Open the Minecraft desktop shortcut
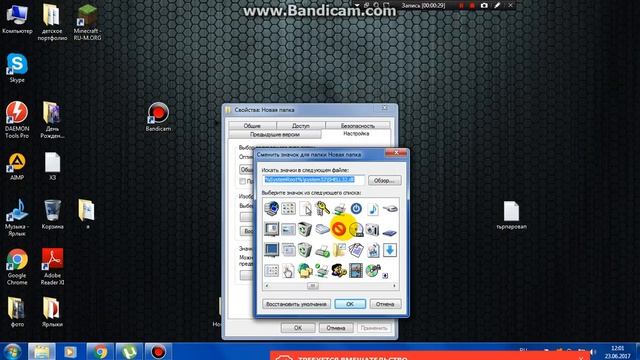Screen dimensions: 640x360 [x=87, y=22]
